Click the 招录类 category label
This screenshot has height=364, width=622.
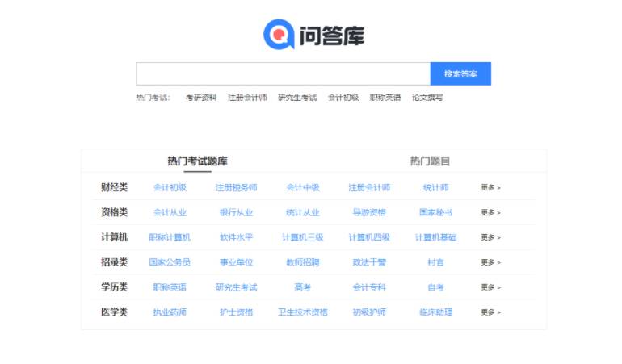tap(114, 262)
